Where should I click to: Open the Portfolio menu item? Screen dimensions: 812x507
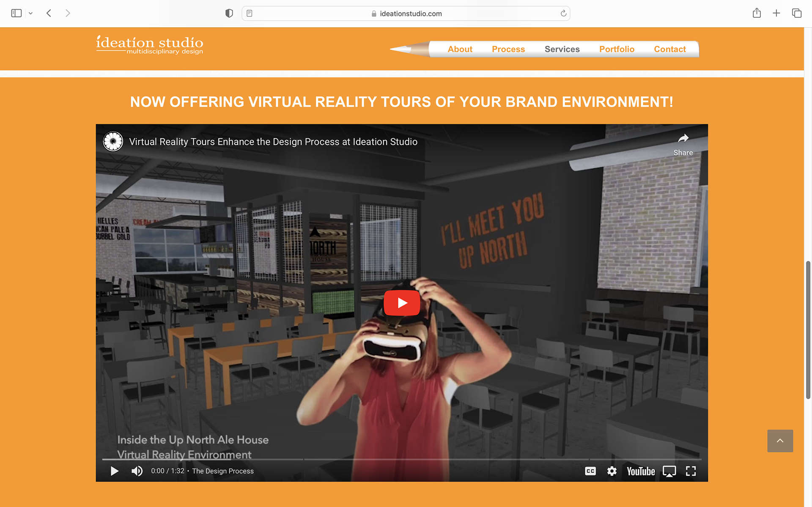click(617, 49)
